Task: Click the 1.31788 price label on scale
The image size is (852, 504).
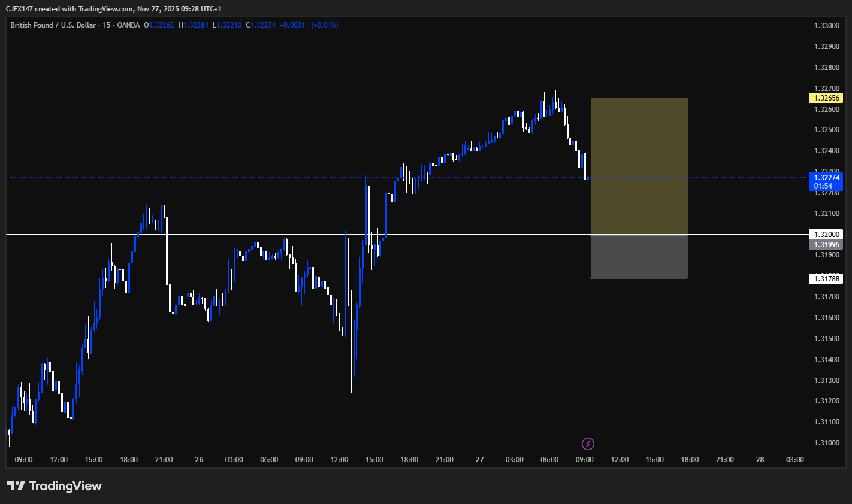Action: coord(827,278)
